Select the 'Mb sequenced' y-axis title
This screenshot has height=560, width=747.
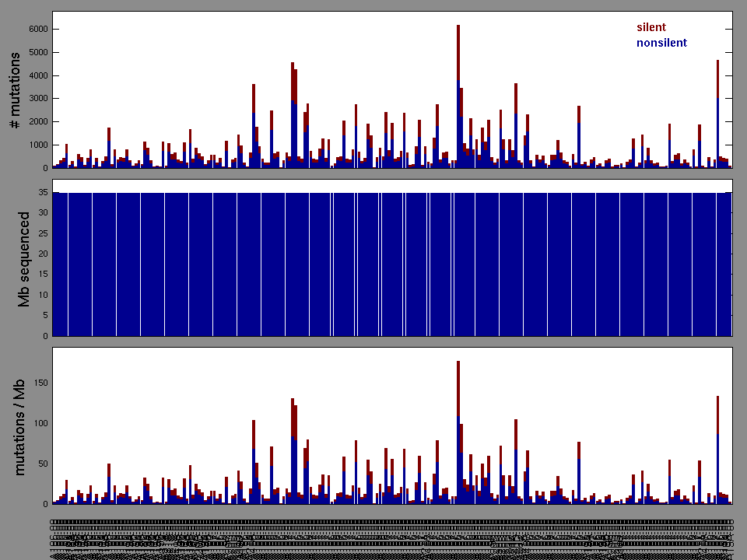coord(24,258)
